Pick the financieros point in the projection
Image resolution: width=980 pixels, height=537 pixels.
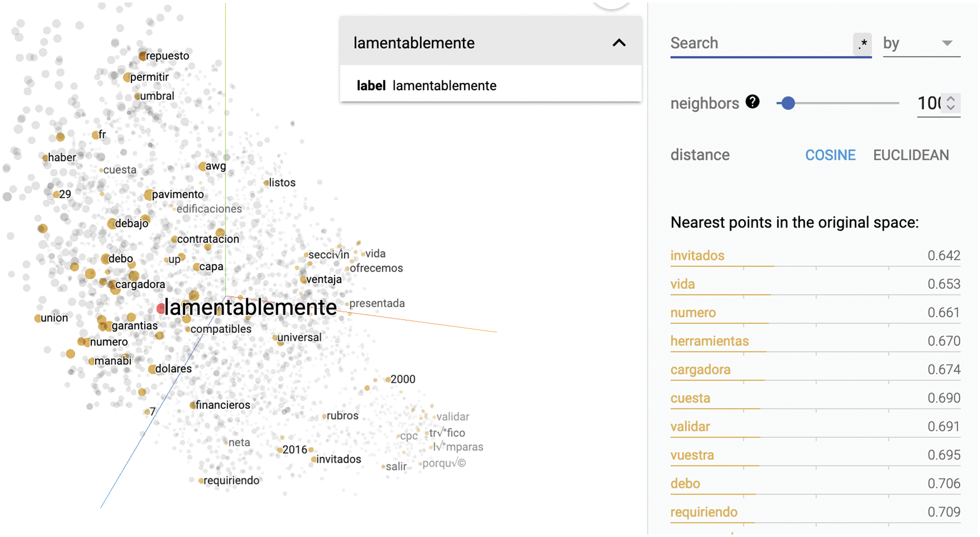pyautogui.click(x=192, y=405)
